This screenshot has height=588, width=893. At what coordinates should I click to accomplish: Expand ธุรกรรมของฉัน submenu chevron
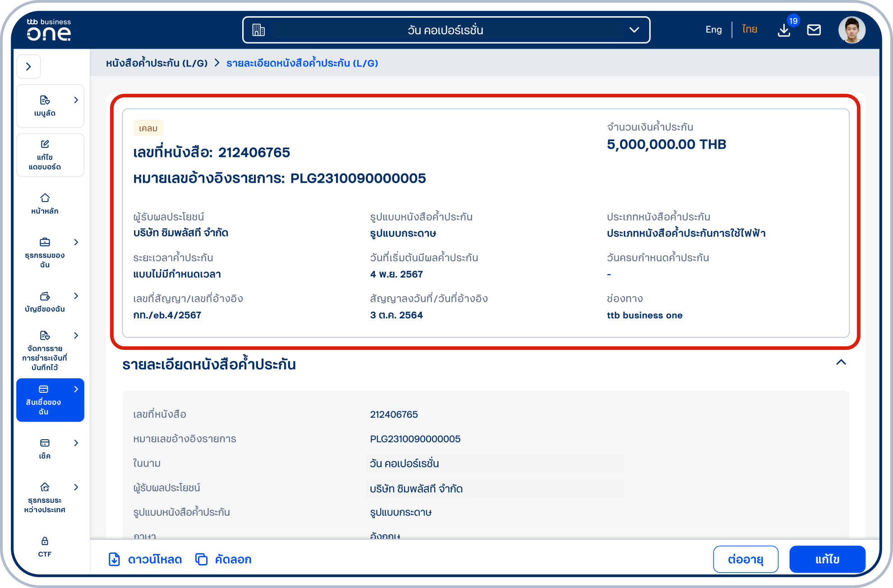click(76, 242)
